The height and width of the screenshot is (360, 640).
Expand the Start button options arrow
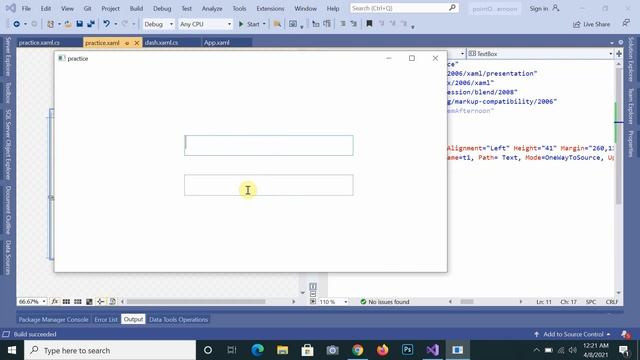[264, 24]
